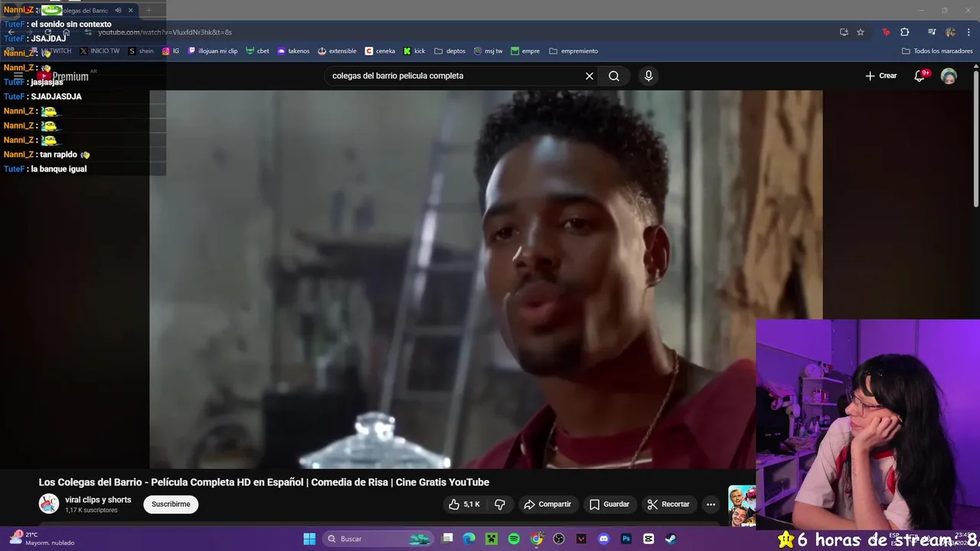Open more actions three-dot menu
980x551 pixels.
pos(710,504)
